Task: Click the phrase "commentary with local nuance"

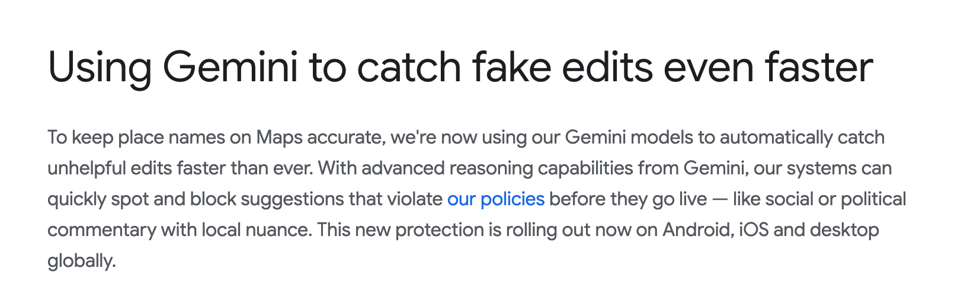Action: pos(179,230)
